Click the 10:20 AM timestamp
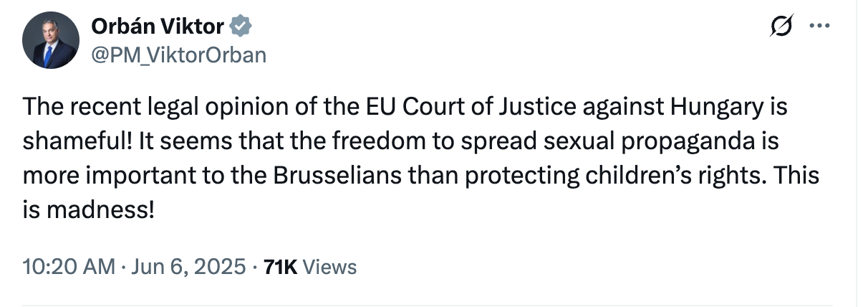The height and width of the screenshot is (307, 868). coord(68,267)
